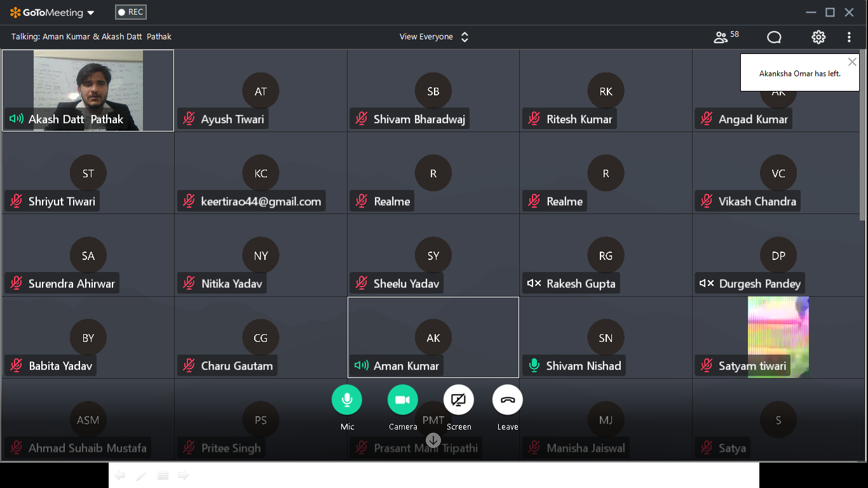Viewport: 868px width, 488px height.
Task: Expand the GoToMeeting title dropdown arrow
Action: (x=91, y=13)
